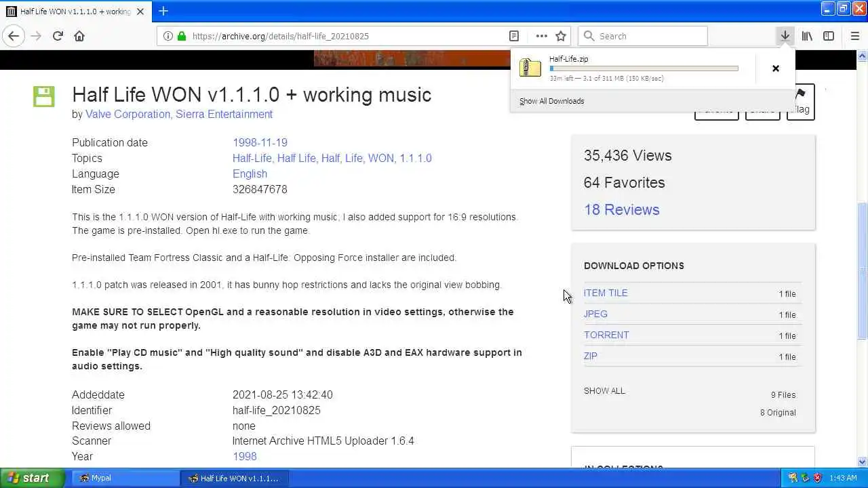Click 64 Favorites text
This screenshot has height=488, width=868.
[624, 182]
